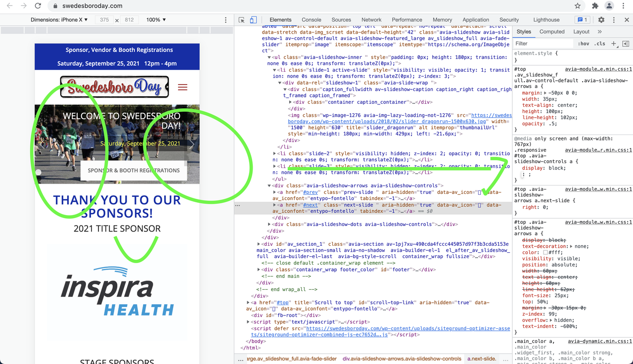Viewport: 633px width, 364px height.
Task: Switch to the Sources tab
Action: tap(341, 20)
